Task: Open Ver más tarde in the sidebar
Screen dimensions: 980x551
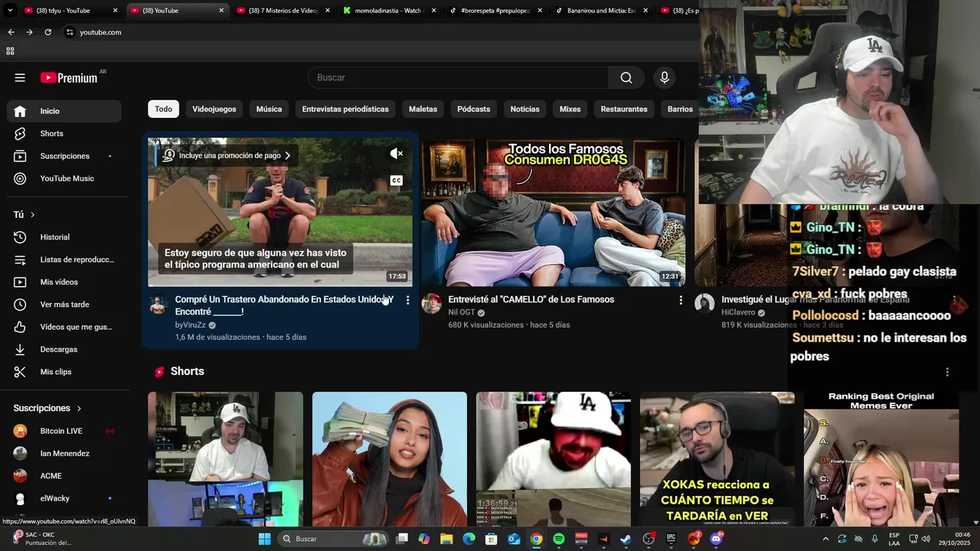Action: (64, 305)
